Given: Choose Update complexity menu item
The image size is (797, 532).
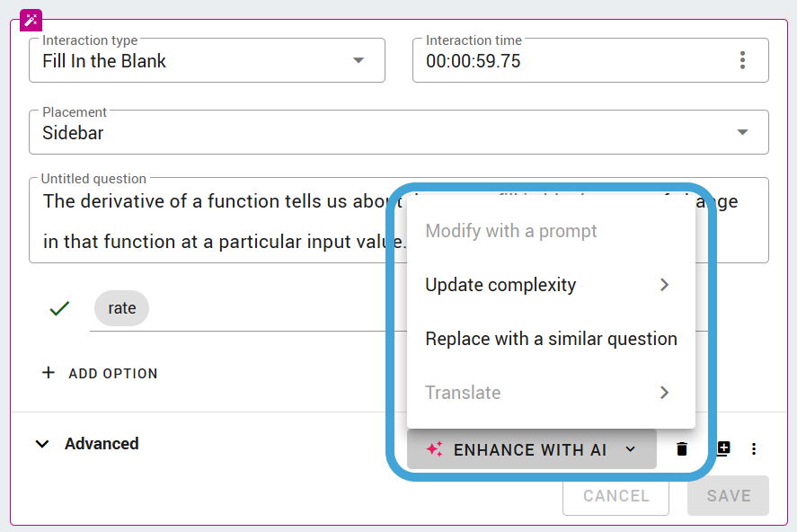Looking at the screenshot, I should click(551, 285).
